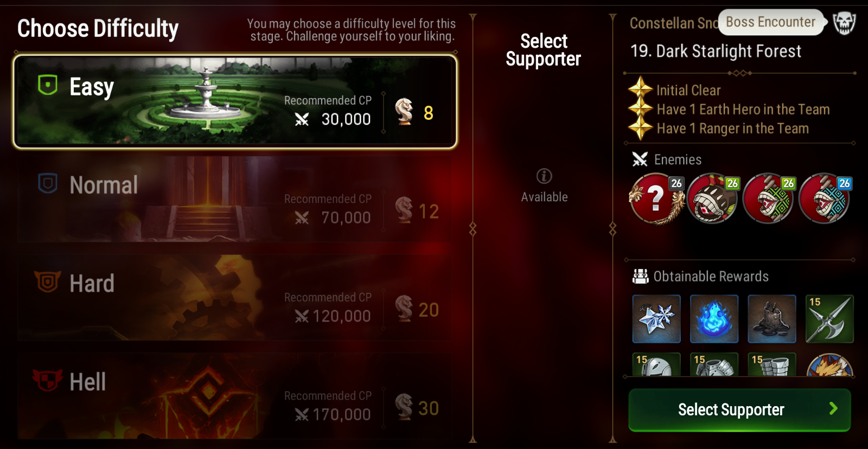The width and height of the screenshot is (868, 449).
Task: Select the Easy difficulty option
Action: coord(235,101)
